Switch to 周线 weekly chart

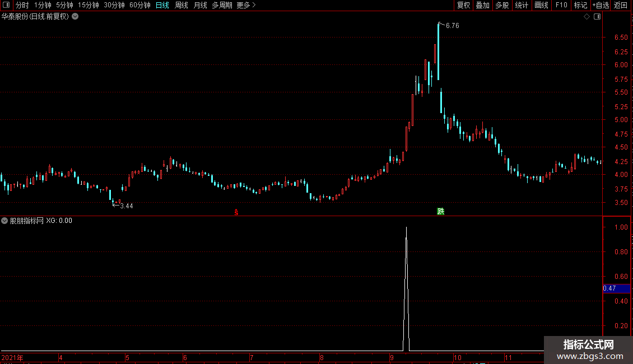tap(181, 5)
